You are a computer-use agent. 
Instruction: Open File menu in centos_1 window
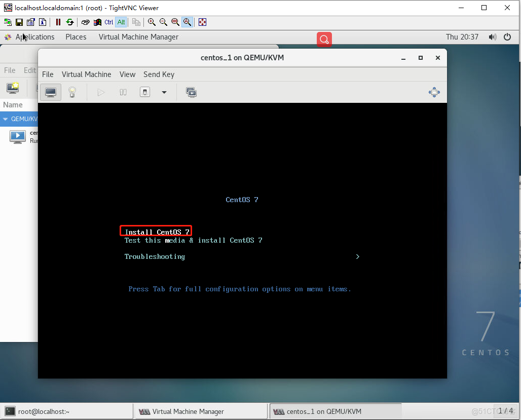click(x=48, y=74)
